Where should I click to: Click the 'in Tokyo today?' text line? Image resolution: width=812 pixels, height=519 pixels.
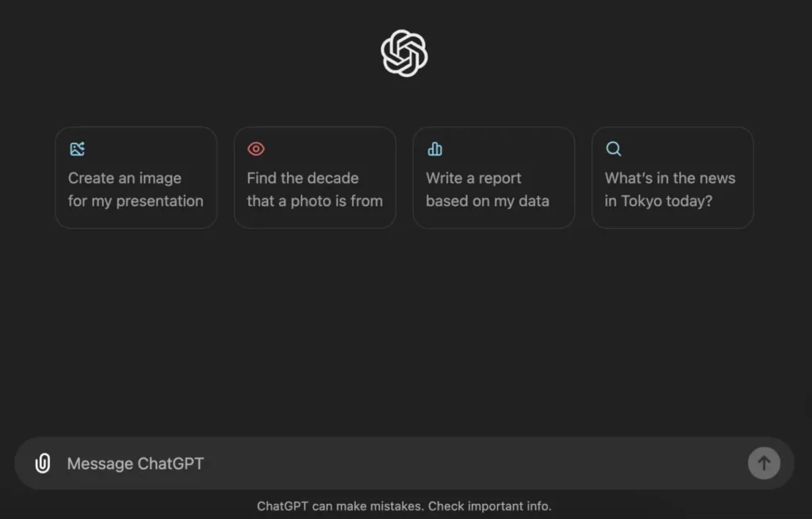click(x=659, y=201)
